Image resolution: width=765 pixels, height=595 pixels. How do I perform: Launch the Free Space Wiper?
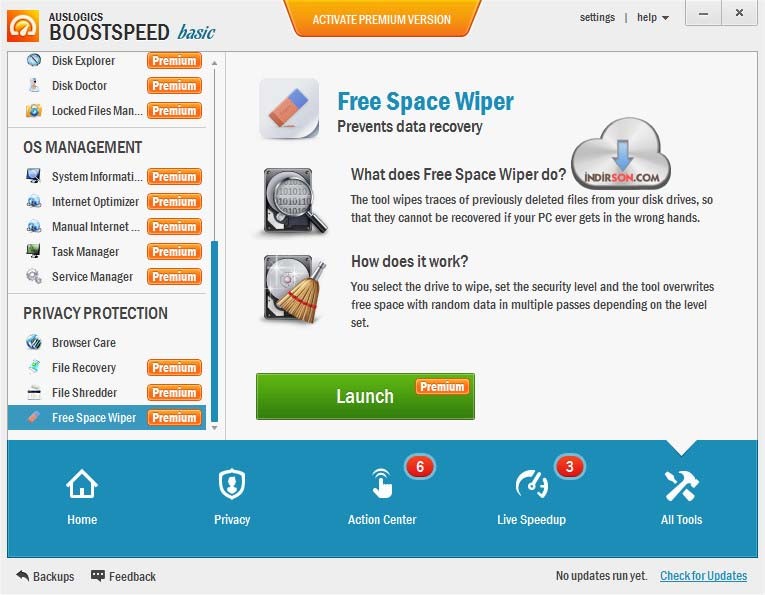365,397
